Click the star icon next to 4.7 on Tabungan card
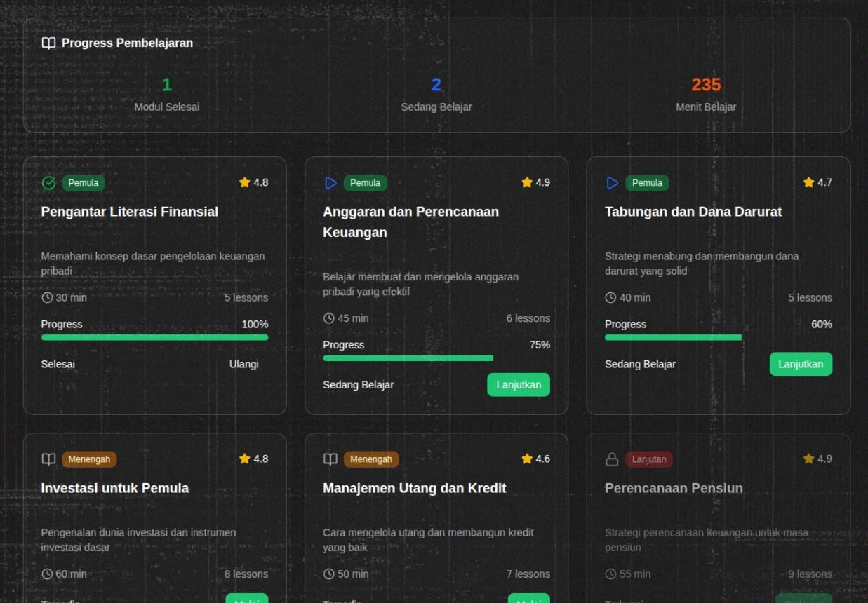 (x=809, y=182)
